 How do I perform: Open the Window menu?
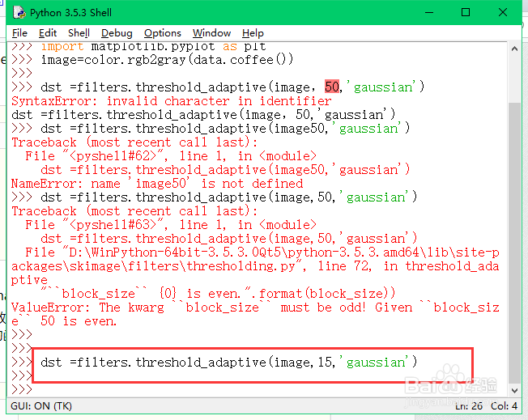pyautogui.click(x=211, y=33)
